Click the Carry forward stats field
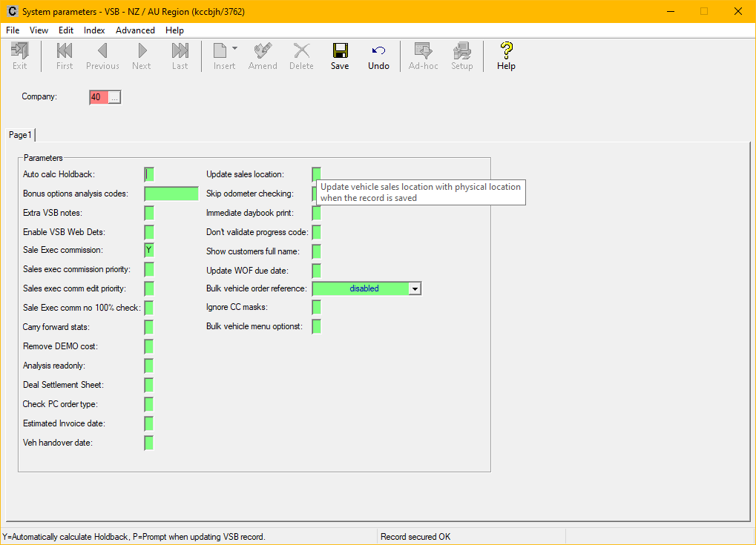 pyautogui.click(x=149, y=327)
